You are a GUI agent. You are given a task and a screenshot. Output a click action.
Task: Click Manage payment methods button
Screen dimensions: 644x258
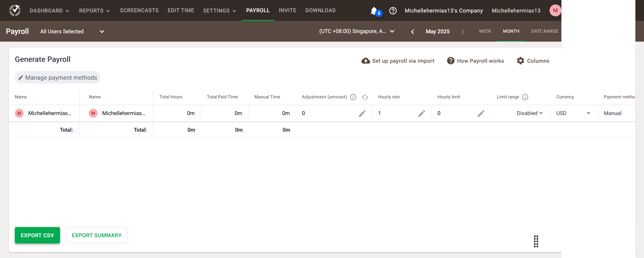click(57, 77)
